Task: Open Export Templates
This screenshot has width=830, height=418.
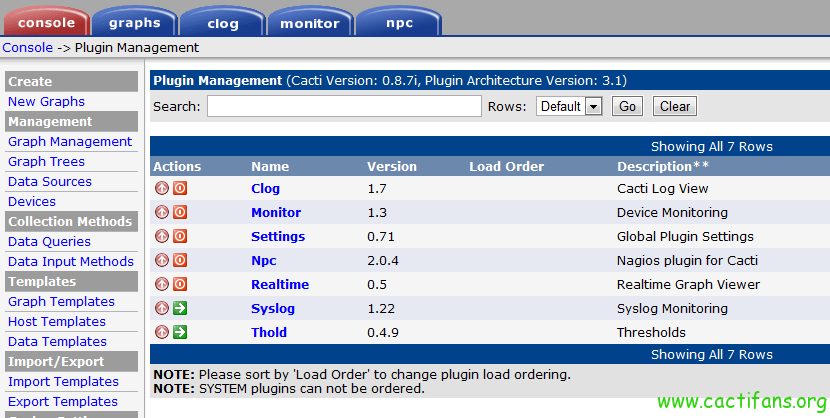Action: pos(62,402)
